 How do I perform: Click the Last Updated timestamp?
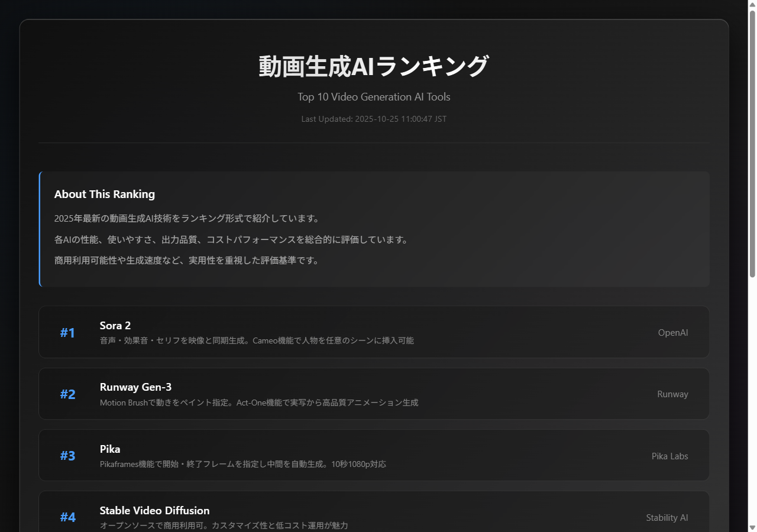(x=374, y=119)
